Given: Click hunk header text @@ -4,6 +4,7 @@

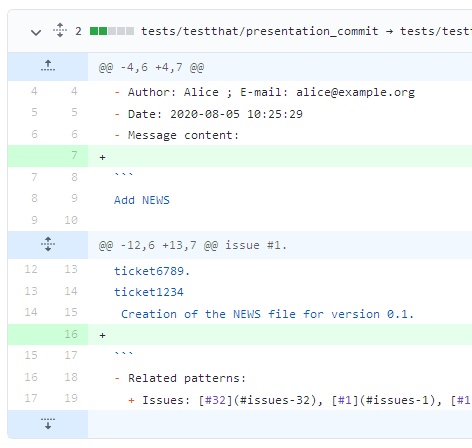Looking at the screenshot, I should [151, 68].
